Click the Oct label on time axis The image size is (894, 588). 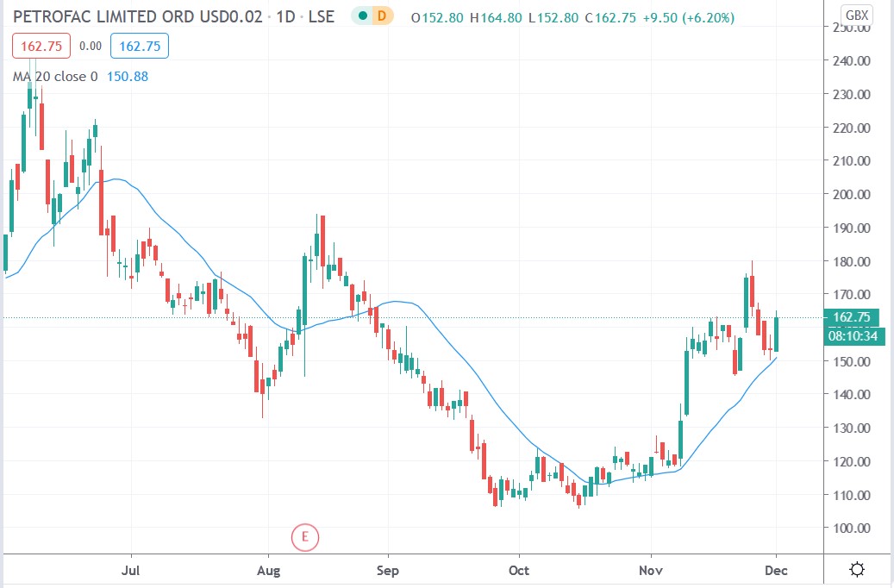coord(519,570)
